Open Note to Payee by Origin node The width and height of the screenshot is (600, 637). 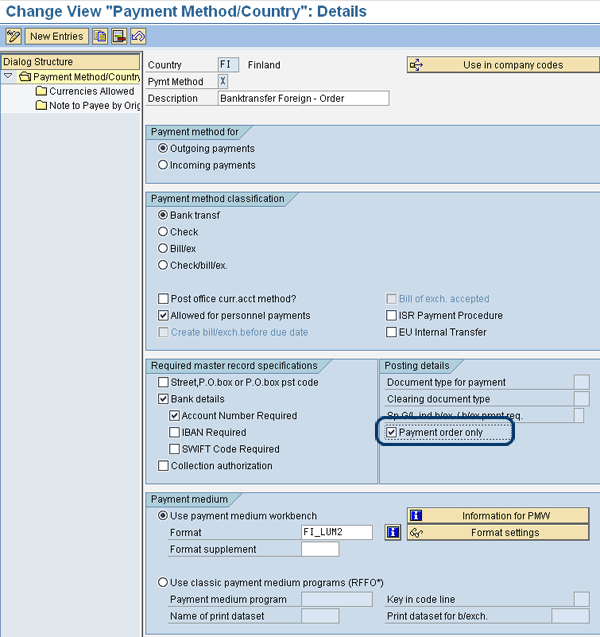tap(94, 106)
